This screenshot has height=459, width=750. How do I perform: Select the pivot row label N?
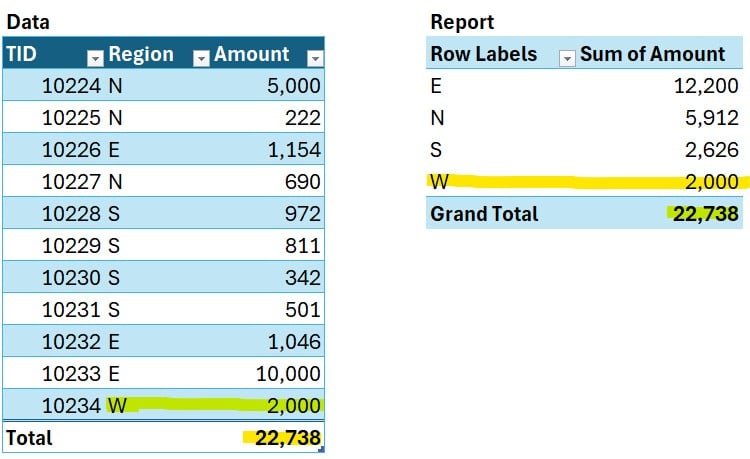pyautogui.click(x=437, y=119)
